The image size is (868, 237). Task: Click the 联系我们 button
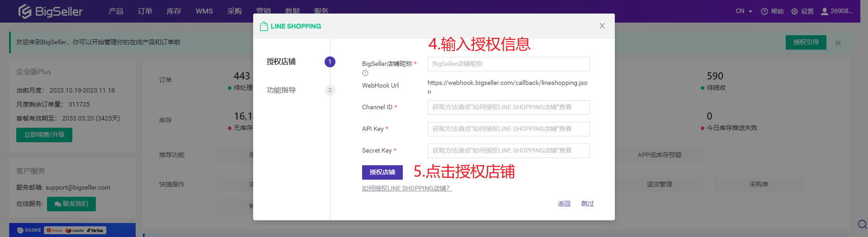71,204
